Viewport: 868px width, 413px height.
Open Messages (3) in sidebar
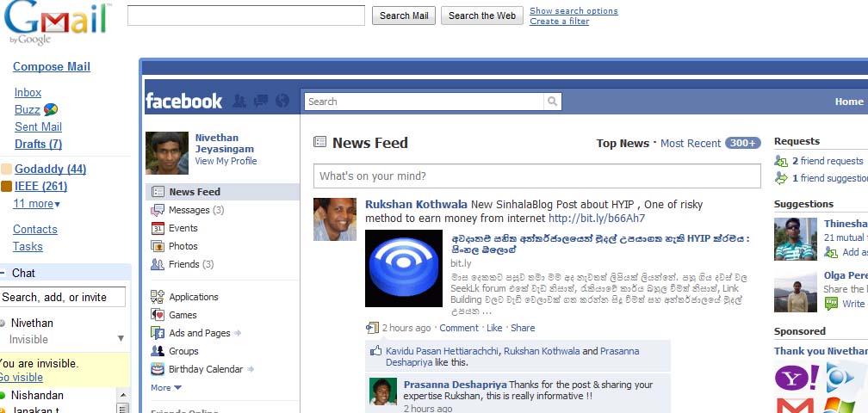[x=196, y=210]
